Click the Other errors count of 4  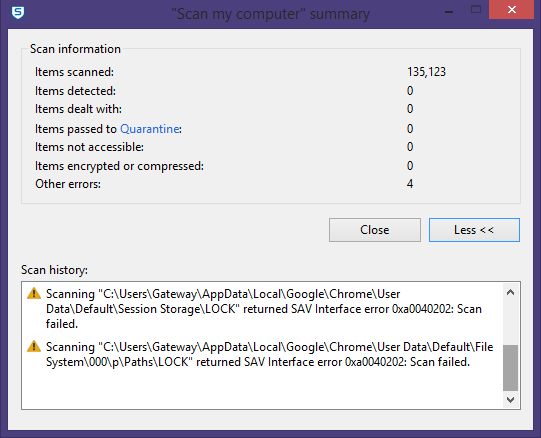point(410,184)
